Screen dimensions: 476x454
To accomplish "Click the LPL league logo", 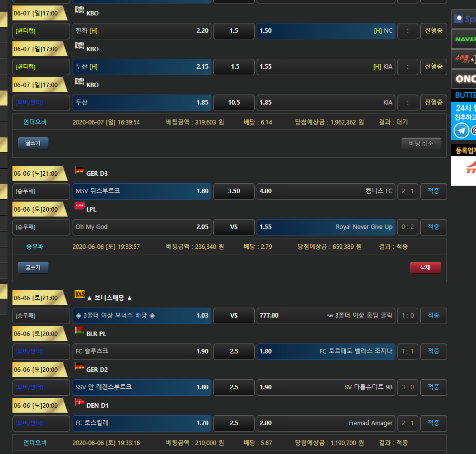I will [x=79, y=206].
